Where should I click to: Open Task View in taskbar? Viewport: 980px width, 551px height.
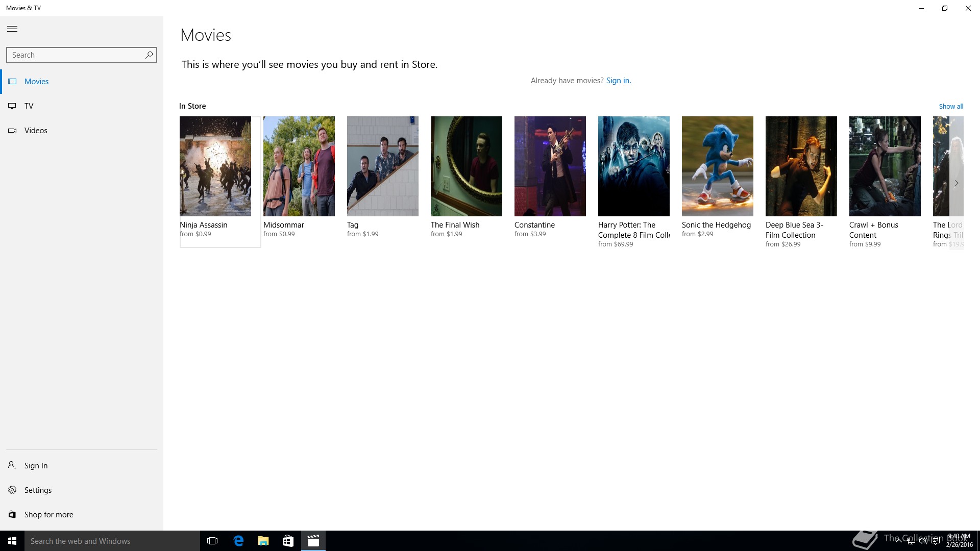(x=212, y=541)
